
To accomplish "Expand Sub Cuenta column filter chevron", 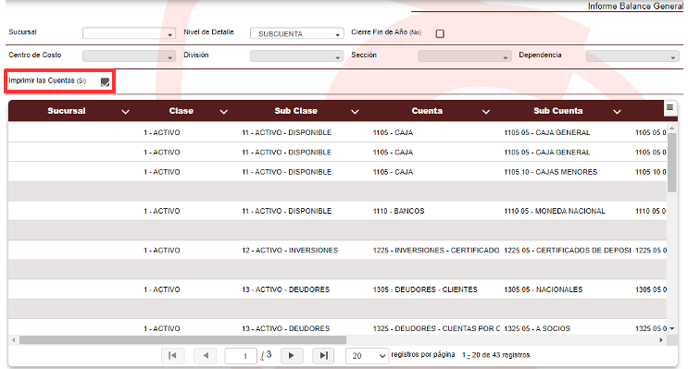I will coord(617,112).
